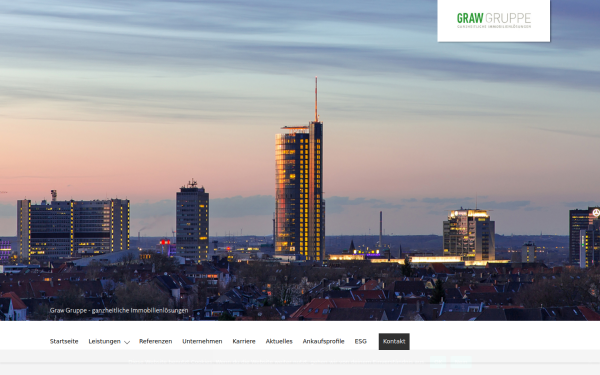Navigate to Unternehmen
This screenshot has height=375, width=600.
202,341
